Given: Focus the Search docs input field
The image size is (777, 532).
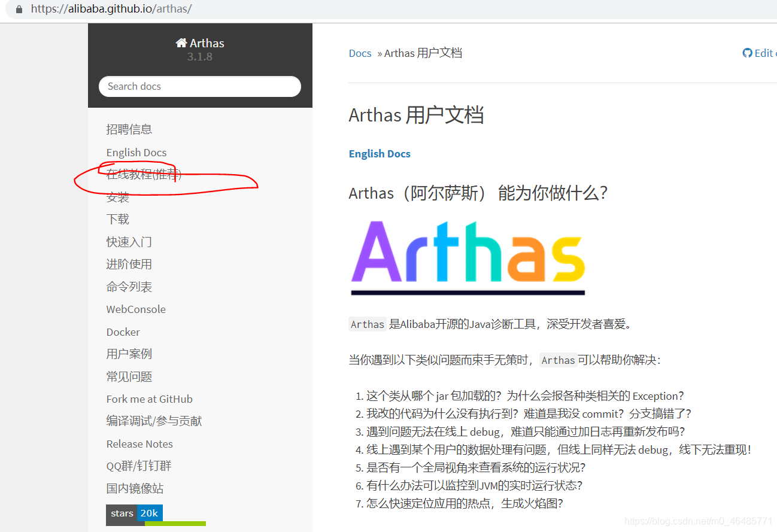Looking at the screenshot, I should 200,86.
